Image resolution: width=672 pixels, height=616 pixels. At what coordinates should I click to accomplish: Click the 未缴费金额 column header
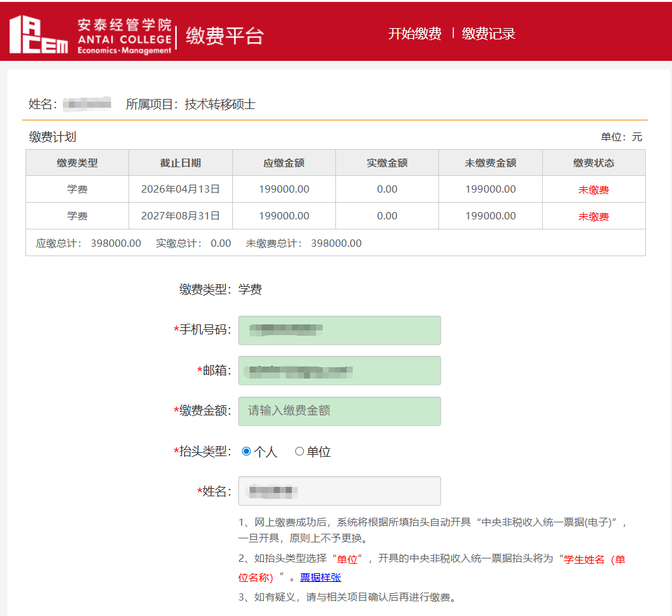coord(490,163)
